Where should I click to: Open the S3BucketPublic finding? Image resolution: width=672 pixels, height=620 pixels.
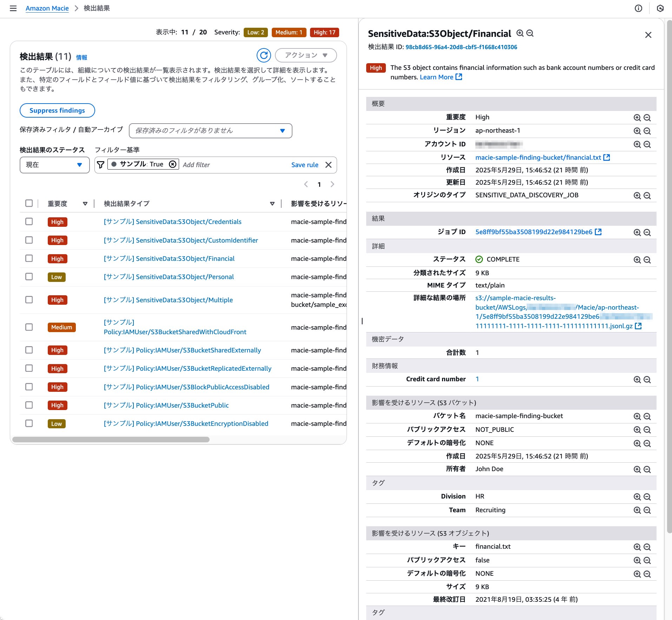tap(166, 405)
